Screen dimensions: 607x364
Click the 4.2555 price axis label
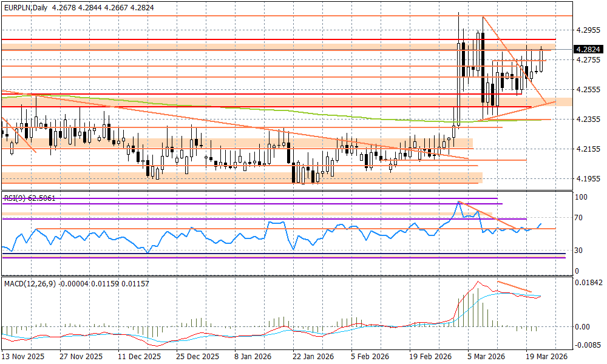[x=587, y=89]
